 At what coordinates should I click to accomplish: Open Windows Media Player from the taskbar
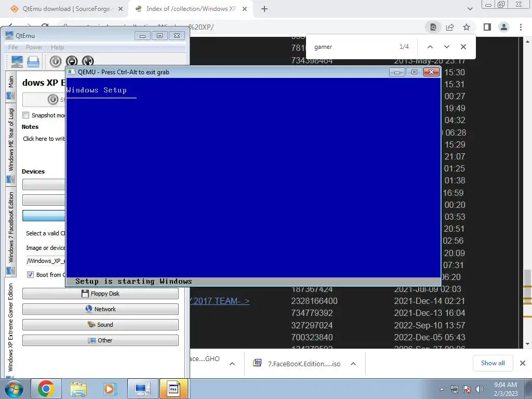click(x=110, y=389)
